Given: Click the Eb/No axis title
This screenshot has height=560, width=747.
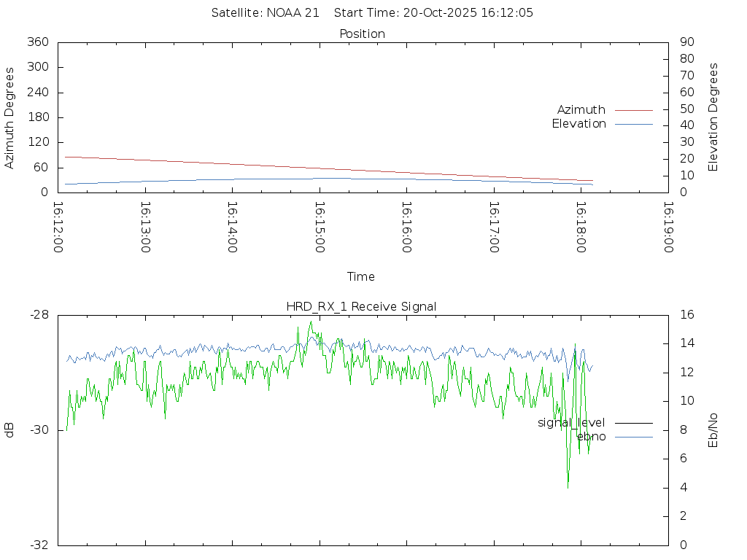Looking at the screenshot, I should [x=713, y=430].
